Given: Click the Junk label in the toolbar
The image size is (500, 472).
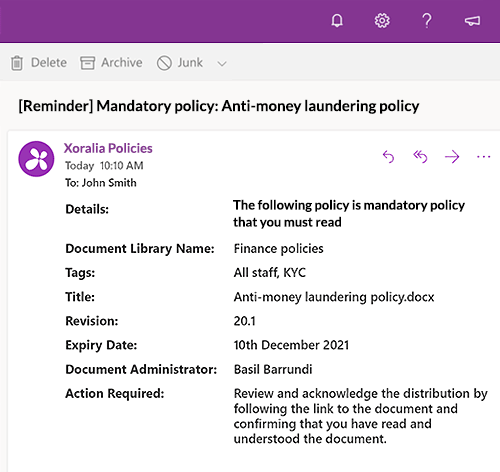Looking at the screenshot, I should [190, 63].
